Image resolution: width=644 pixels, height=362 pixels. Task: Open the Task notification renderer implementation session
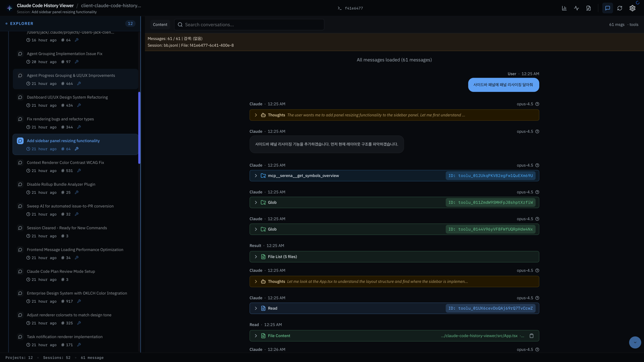75,341
